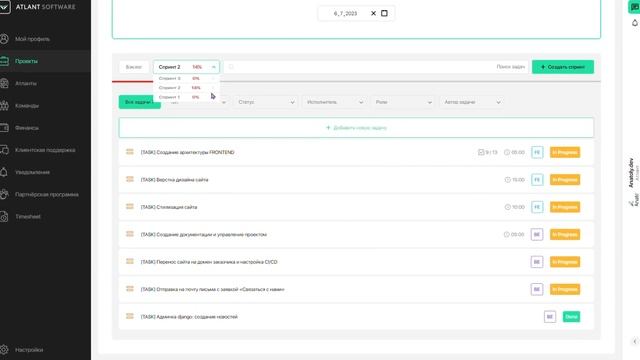This screenshot has width=640, height=360.
Task: Open task Создание документации и управление проектом
Action: pyautogui.click(x=204, y=234)
